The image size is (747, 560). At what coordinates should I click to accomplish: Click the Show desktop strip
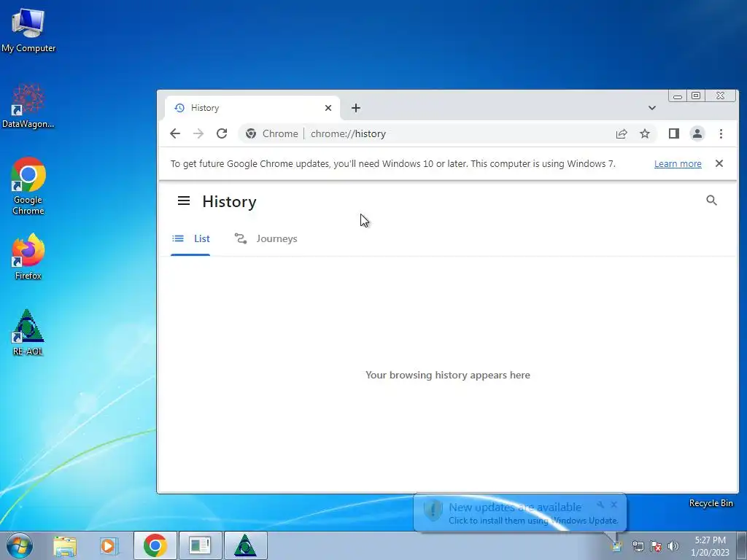tap(742, 546)
